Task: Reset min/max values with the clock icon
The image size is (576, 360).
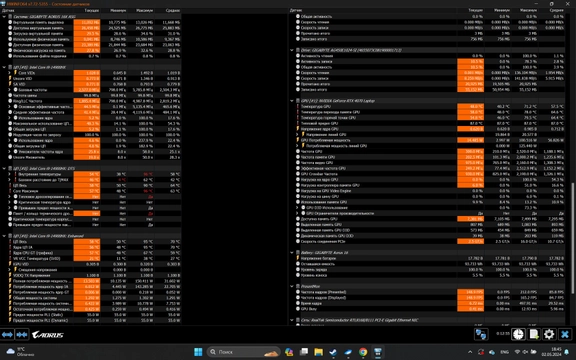Action: click(518, 334)
